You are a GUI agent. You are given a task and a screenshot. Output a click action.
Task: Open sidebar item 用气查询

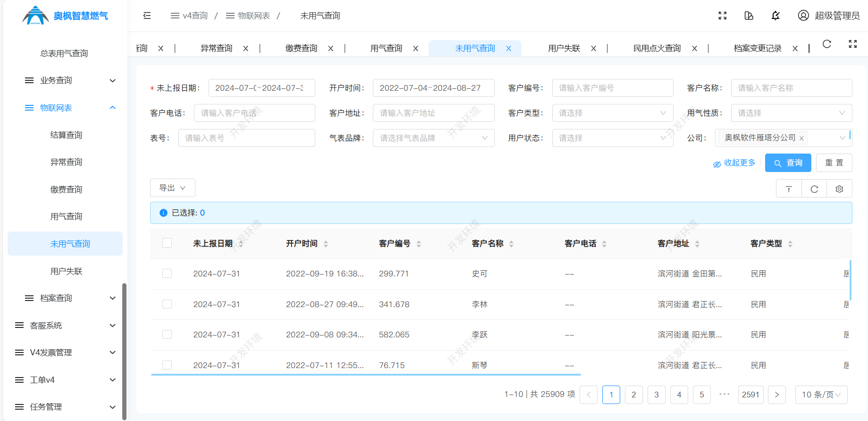pos(66,216)
